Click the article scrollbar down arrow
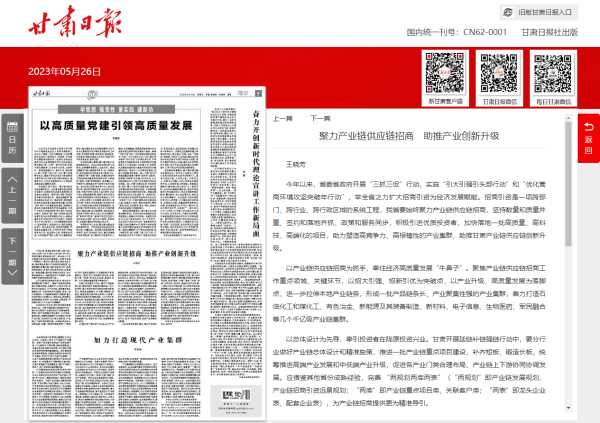Viewport: 600px width, 423px height. click(x=568, y=408)
